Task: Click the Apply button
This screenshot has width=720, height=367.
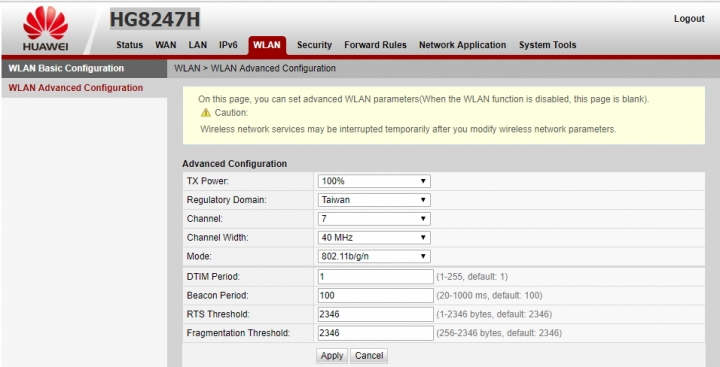Action: [x=332, y=356]
